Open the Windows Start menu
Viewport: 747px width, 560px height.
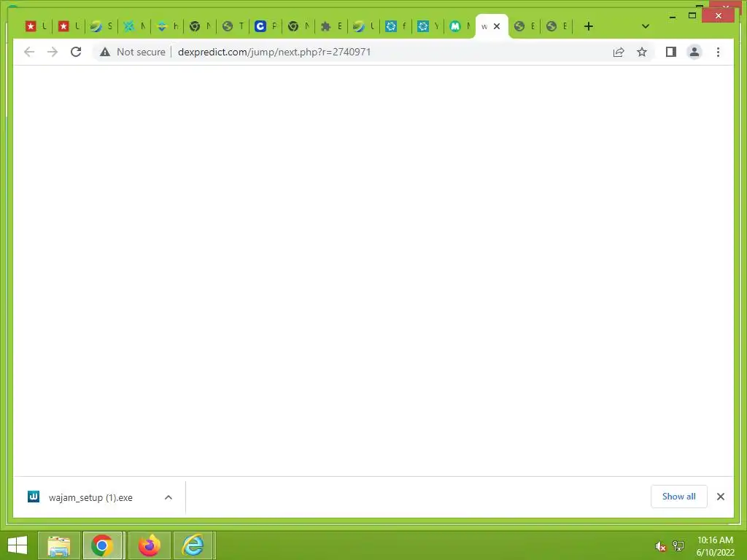click(x=18, y=545)
